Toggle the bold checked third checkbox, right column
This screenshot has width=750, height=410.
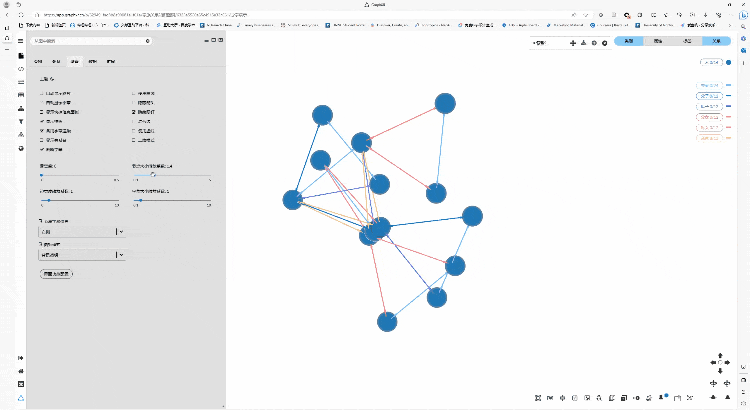[x=134, y=112]
